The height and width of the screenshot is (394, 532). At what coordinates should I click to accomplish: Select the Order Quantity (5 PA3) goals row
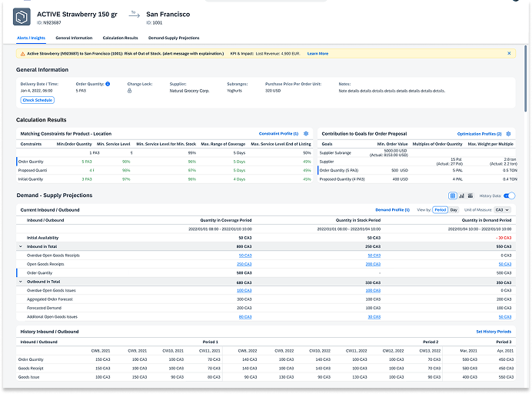click(x=417, y=171)
